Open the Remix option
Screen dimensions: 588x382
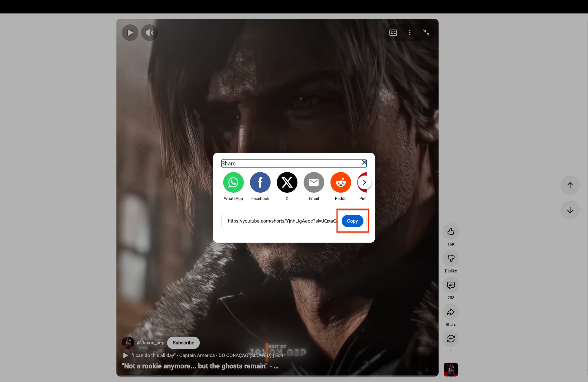[450, 339]
